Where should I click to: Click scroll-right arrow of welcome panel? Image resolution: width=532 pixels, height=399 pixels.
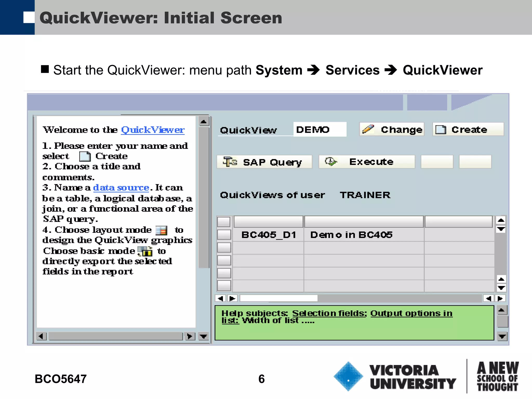tap(190, 336)
